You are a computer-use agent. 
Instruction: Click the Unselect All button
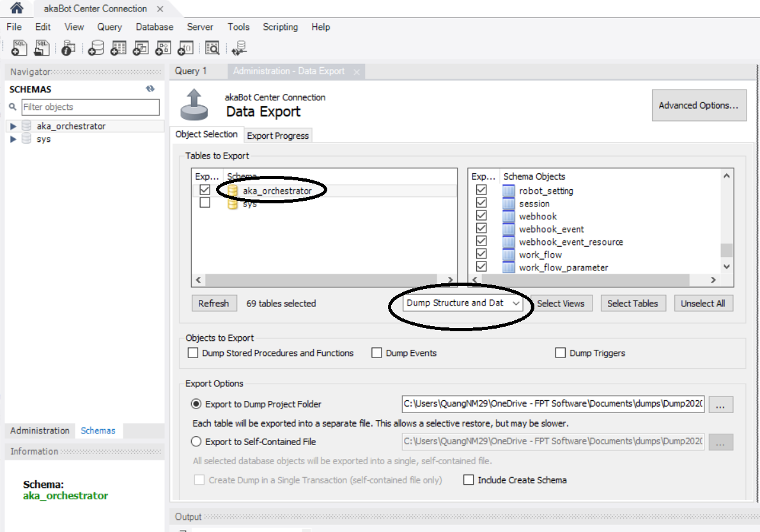[x=703, y=303]
